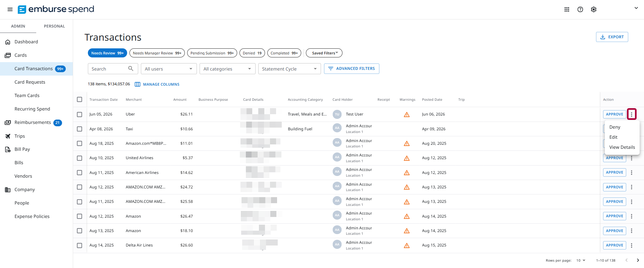Viewport: 644px width, 268px height.
Task: Select the Uber transaction checkbox
Action: pos(79,115)
